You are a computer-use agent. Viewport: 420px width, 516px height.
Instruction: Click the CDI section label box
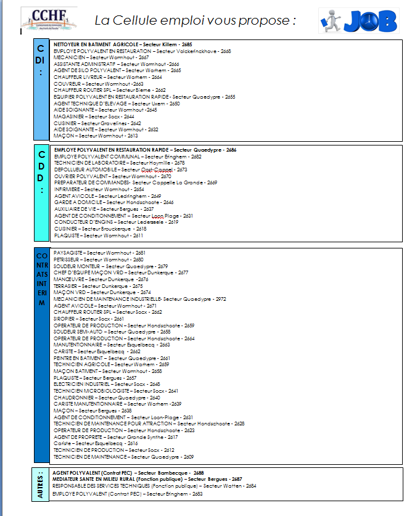tap(41, 89)
